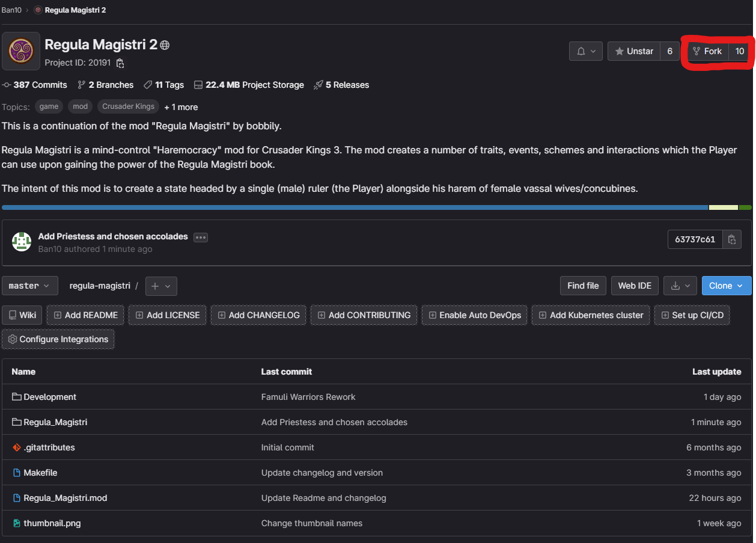756x543 pixels.
Task: Click the 3 months ago timestamp
Action: (714, 473)
